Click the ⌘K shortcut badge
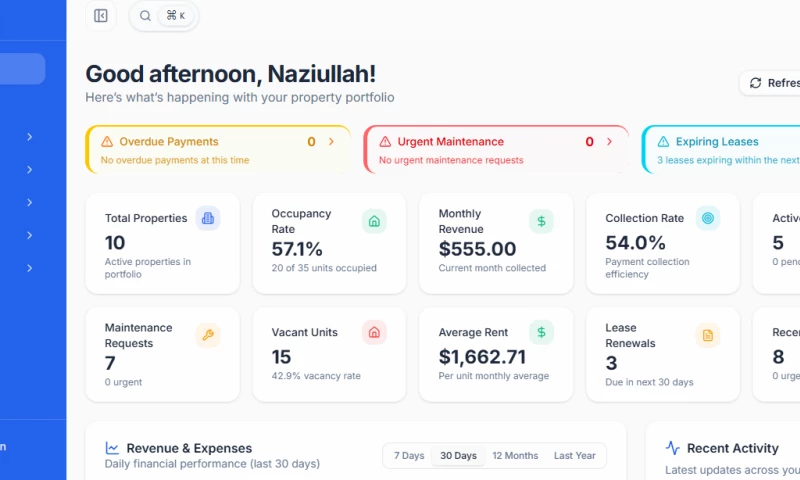The height and width of the screenshot is (480, 800). (176, 16)
